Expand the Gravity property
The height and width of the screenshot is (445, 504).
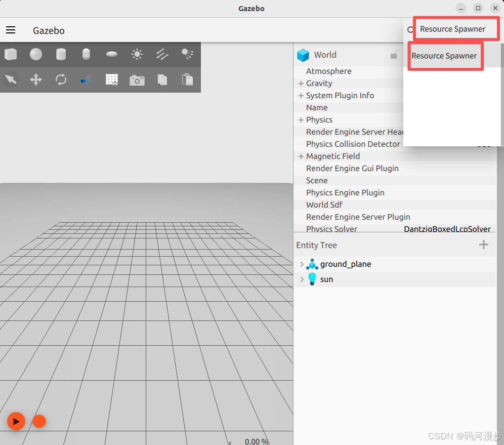click(x=301, y=84)
